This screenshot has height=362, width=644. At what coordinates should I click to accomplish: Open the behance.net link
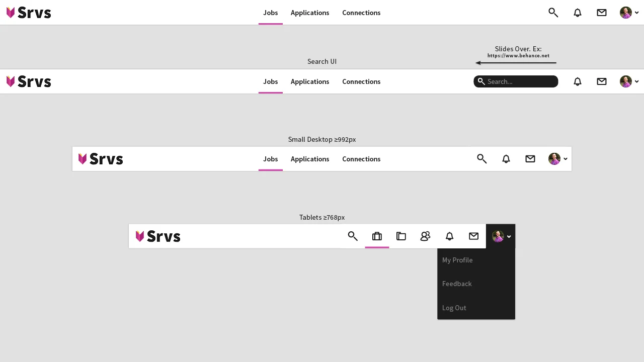pos(518,55)
